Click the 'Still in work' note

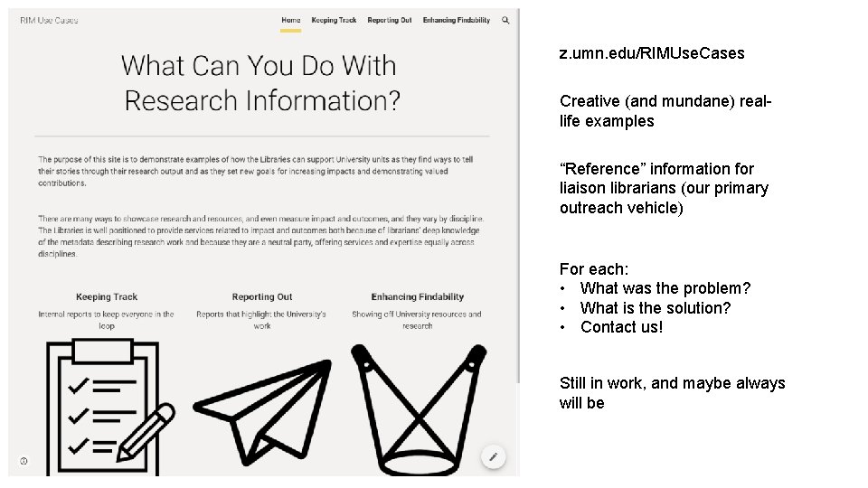[672, 393]
